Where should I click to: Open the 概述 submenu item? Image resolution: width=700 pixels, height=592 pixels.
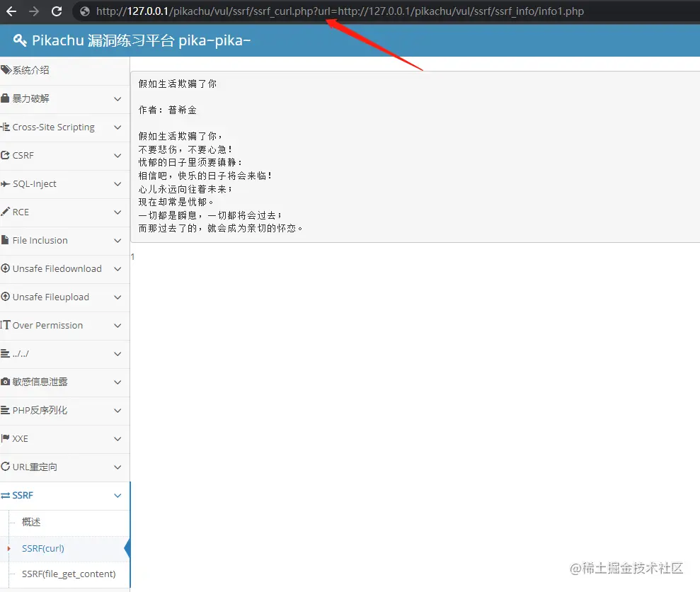[x=31, y=522]
